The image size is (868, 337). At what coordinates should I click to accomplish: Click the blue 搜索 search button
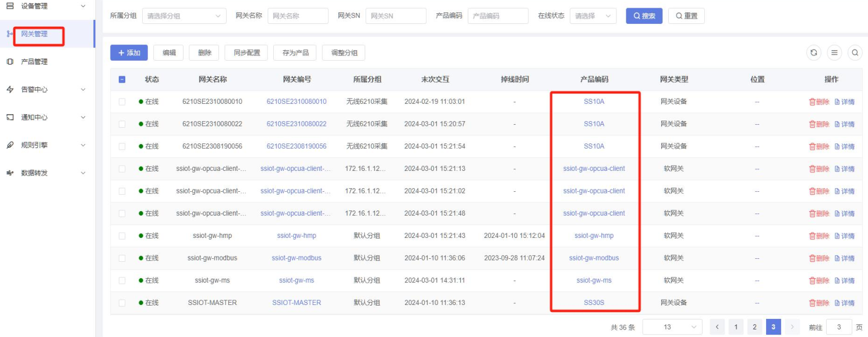(644, 16)
